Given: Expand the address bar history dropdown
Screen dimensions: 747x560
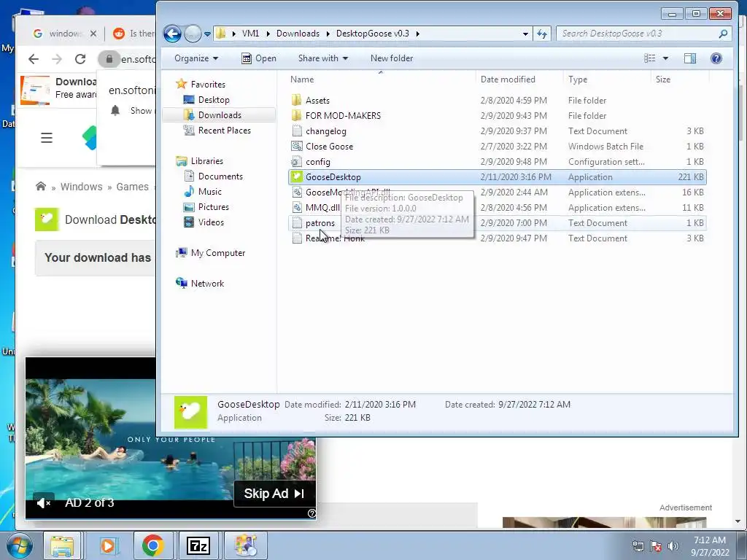Looking at the screenshot, I should point(525,34).
